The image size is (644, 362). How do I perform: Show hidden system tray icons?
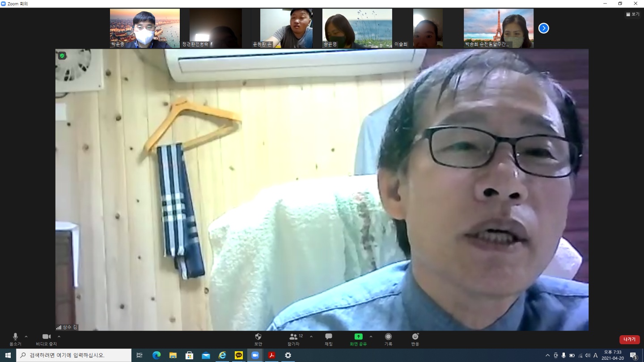tap(547, 355)
